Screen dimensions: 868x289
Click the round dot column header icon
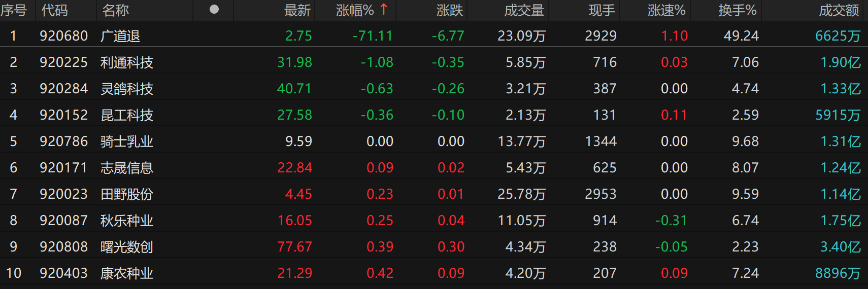tap(214, 10)
